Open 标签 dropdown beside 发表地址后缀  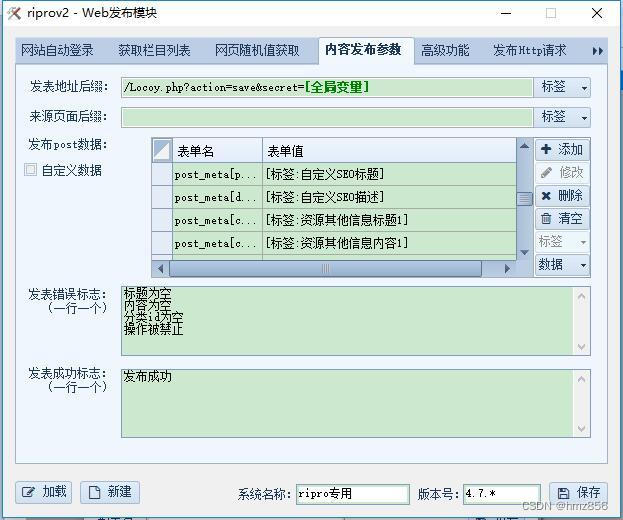pos(562,87)
